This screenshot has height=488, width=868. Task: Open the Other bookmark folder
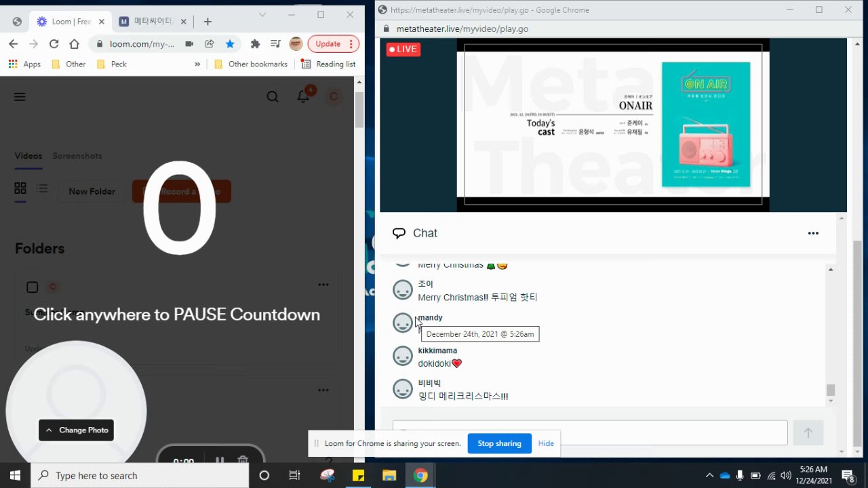coord(68,64)
